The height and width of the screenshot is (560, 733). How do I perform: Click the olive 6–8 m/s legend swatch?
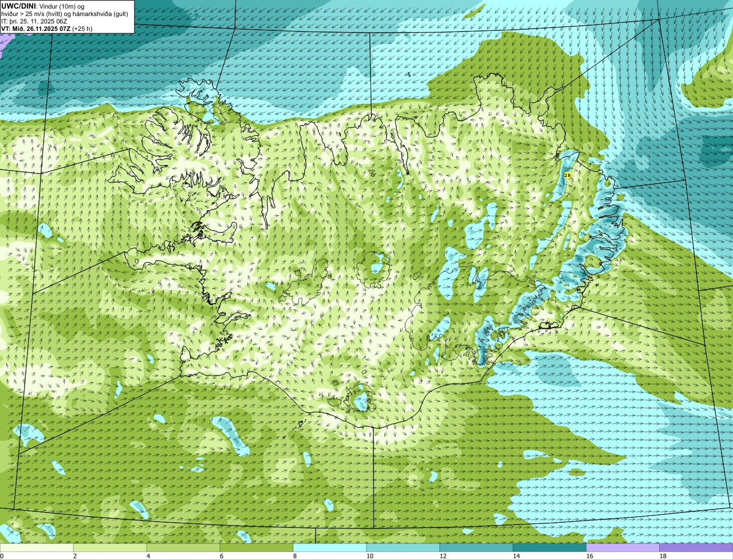pos(257,548)
